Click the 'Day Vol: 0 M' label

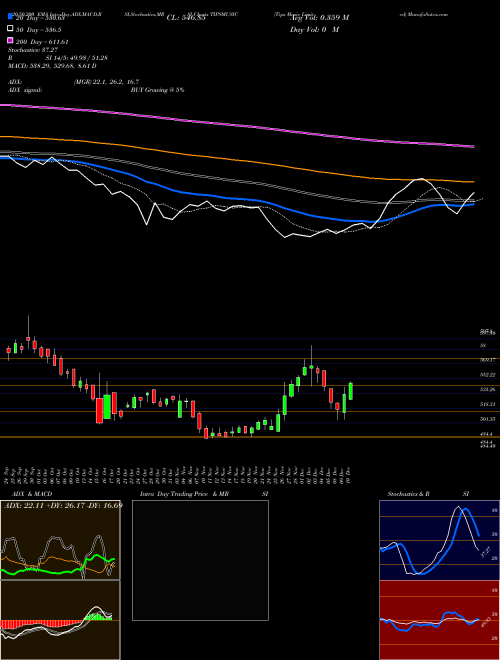pos(314,30)
